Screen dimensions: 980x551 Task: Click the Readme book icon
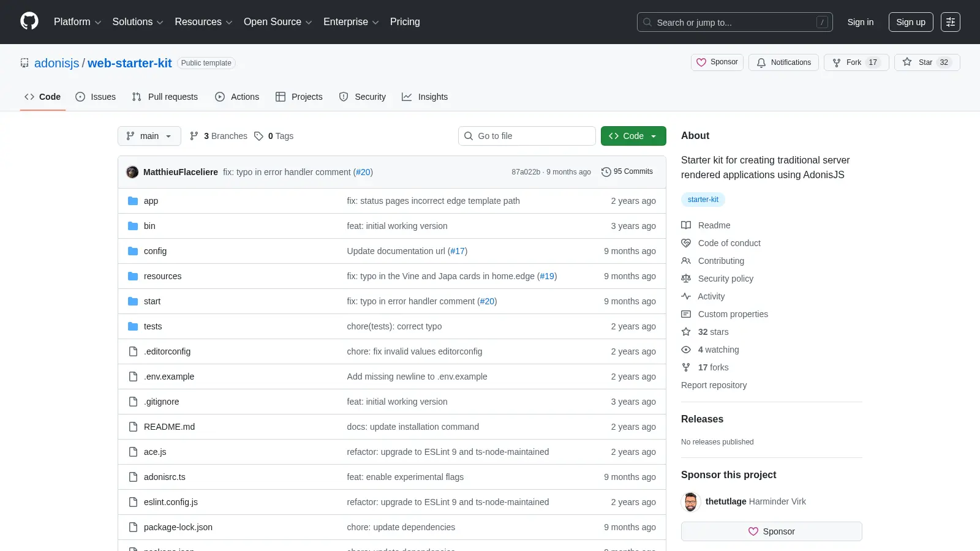pos(686,225)
